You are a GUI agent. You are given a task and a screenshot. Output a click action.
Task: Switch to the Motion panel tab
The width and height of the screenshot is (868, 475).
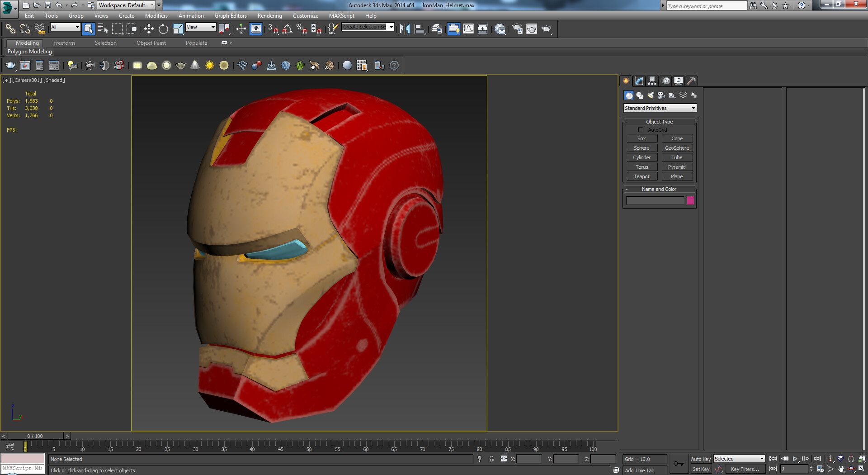point(665,81)
